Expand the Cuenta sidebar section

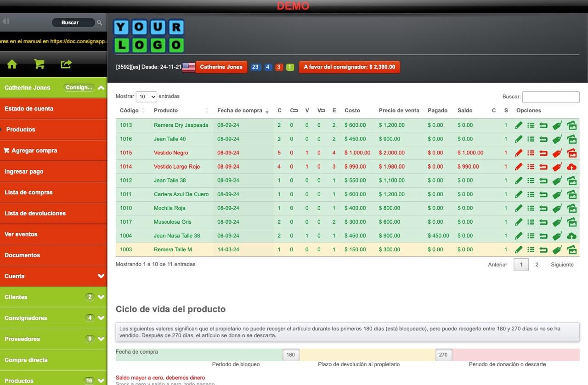(x=101, y=276)
